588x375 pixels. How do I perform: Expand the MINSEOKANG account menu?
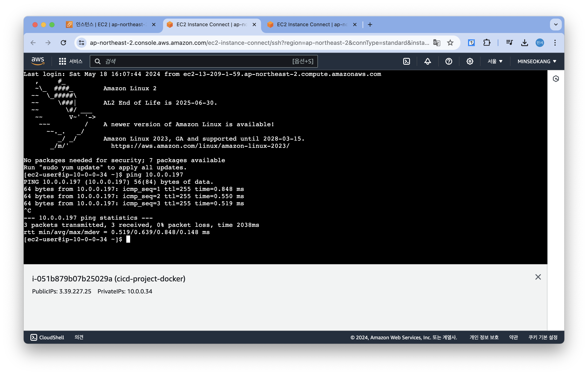tap(536, 61)
